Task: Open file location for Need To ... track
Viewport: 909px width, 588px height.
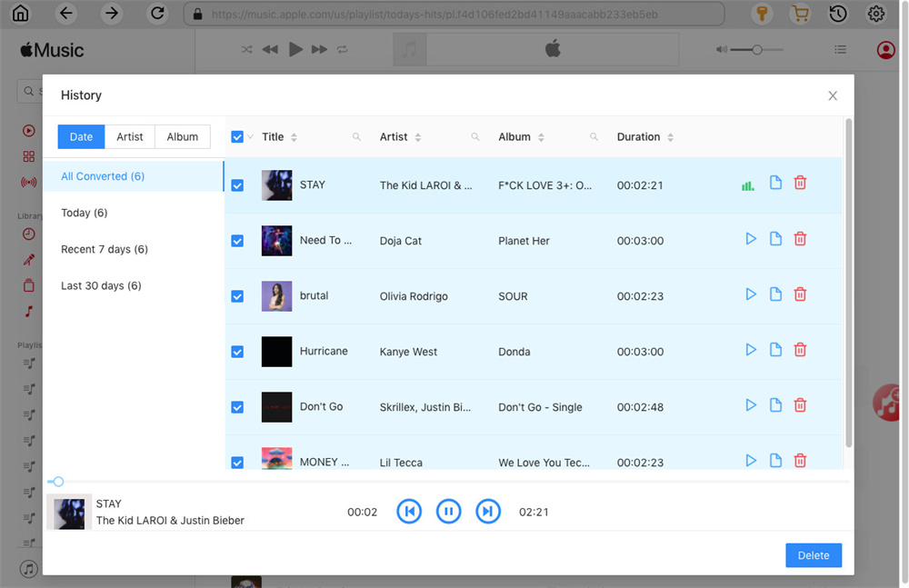Action: [x=775, y=239]
